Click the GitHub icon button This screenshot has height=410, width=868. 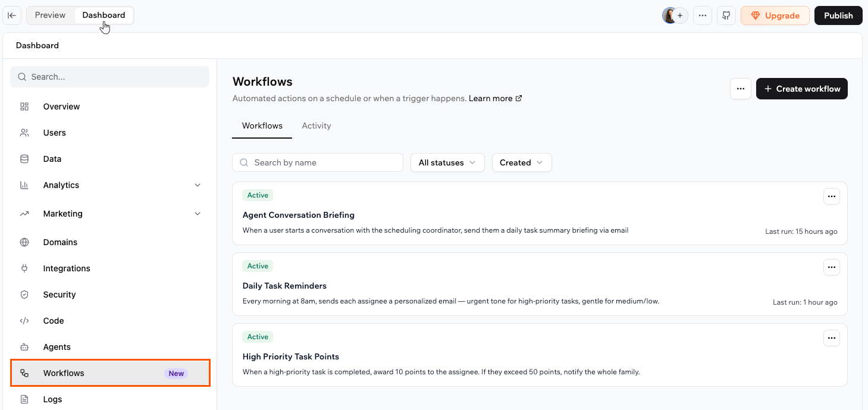(x=726, y=15)
